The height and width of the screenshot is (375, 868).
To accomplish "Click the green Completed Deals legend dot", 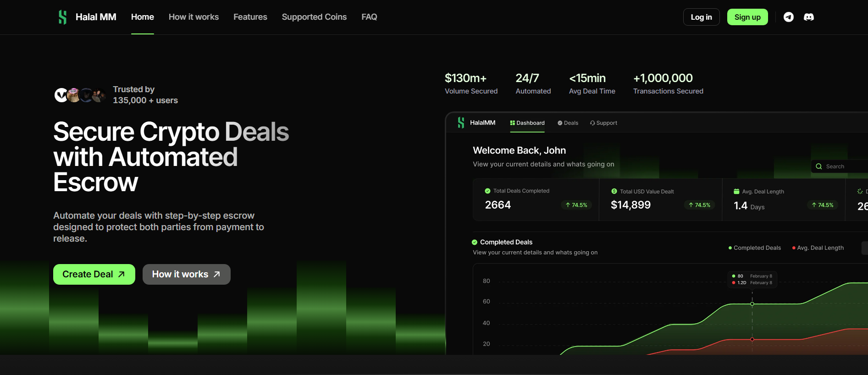I will [x=730, y=248].
